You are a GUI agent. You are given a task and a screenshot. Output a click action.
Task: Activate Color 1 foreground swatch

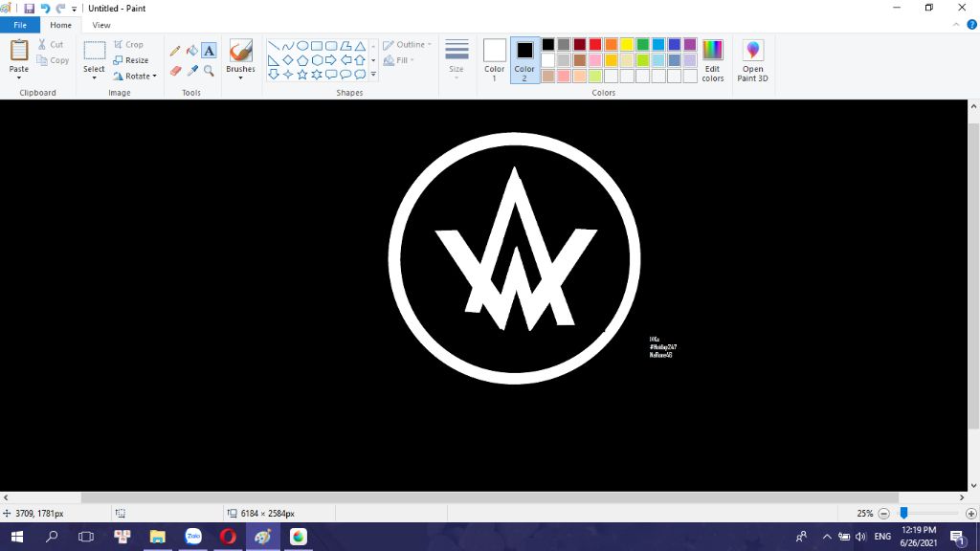(x=494, y=60)
